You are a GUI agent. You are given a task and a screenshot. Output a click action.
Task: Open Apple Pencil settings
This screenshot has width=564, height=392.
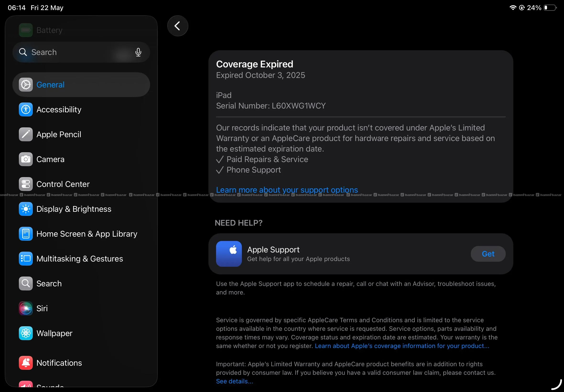[81, 134]
